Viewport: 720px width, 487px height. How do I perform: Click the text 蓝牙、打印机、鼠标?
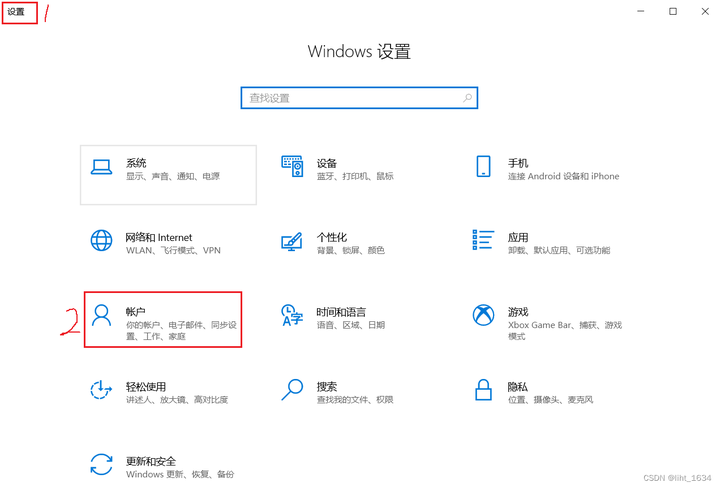point(355,176)
